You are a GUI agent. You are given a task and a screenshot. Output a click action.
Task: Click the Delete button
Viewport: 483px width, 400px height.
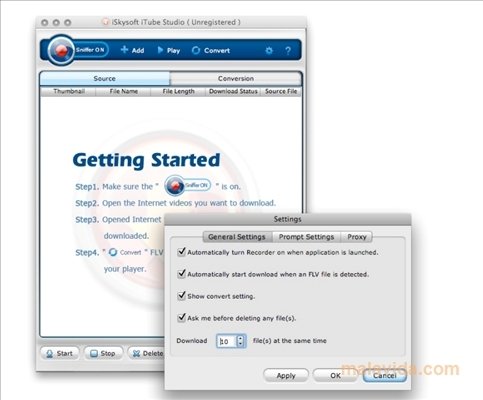tap(147, 353)
